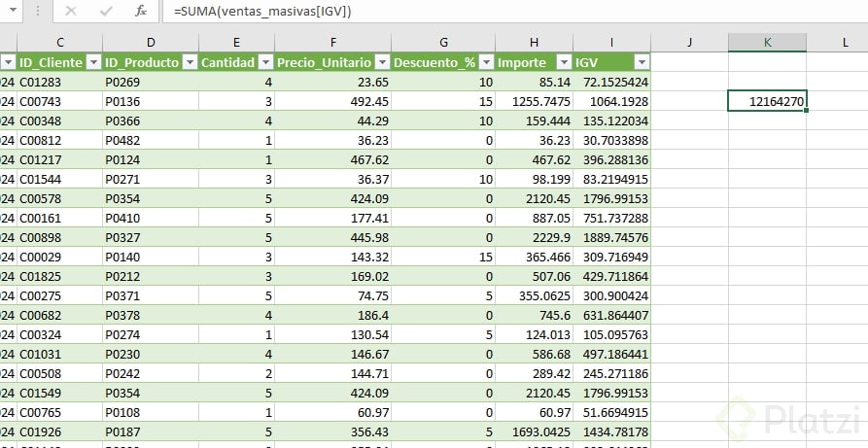Select the client cell C01283
Viewport: 868px width, 448px height.
pos(58,82)
